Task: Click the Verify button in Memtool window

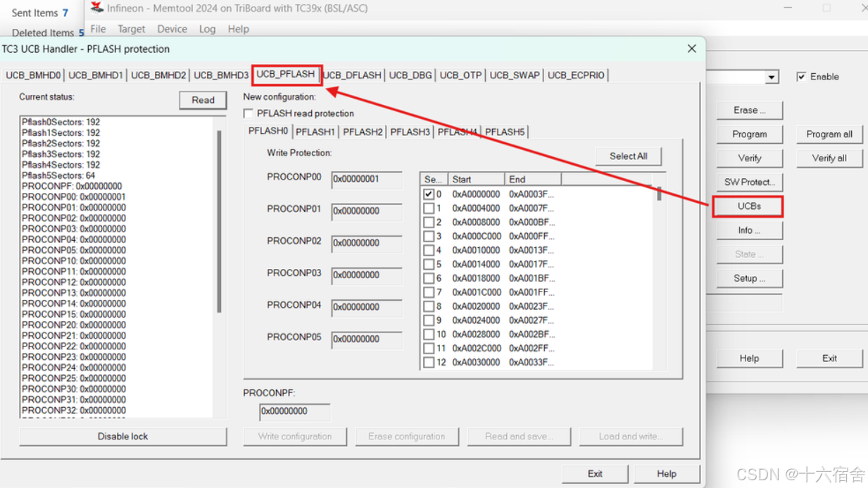Action: tap(750, 158)
